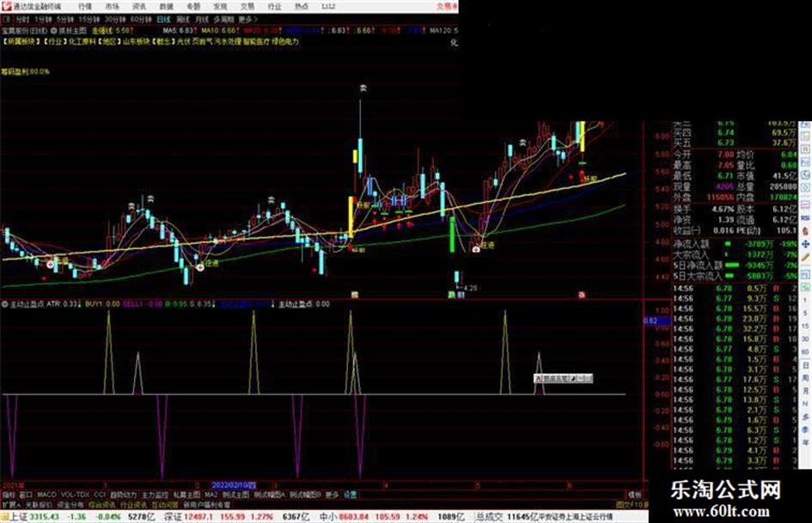The height and width of the screenshot is (523, 812).
Task: Open the 行业 menu
Action: coord(274,7)
